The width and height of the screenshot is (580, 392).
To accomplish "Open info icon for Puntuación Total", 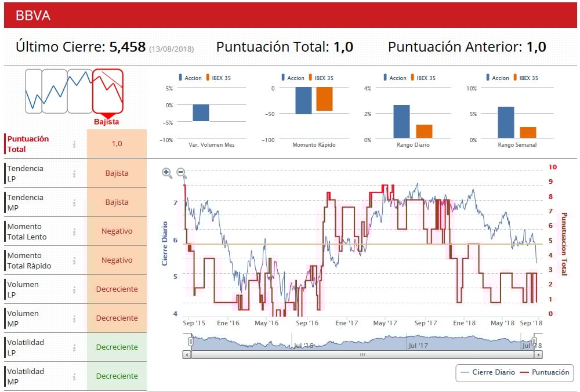I will pyautogui.click(x=74, y=144).
